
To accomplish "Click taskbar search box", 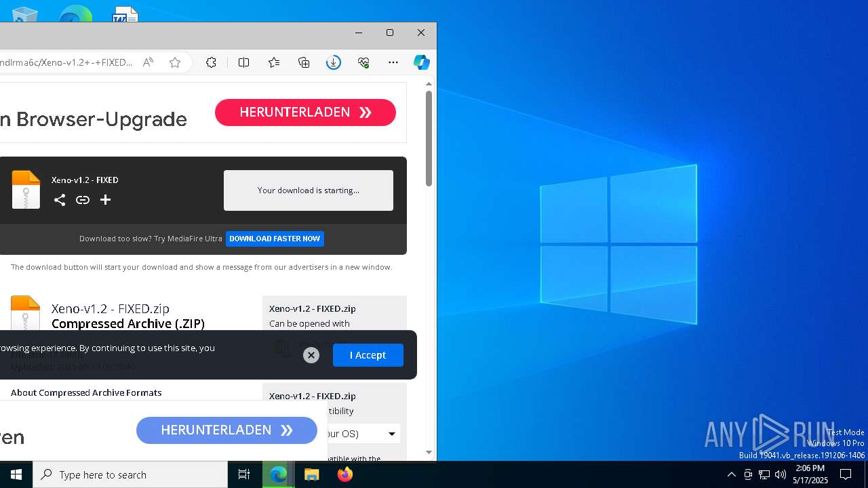I will coord(130,474).
